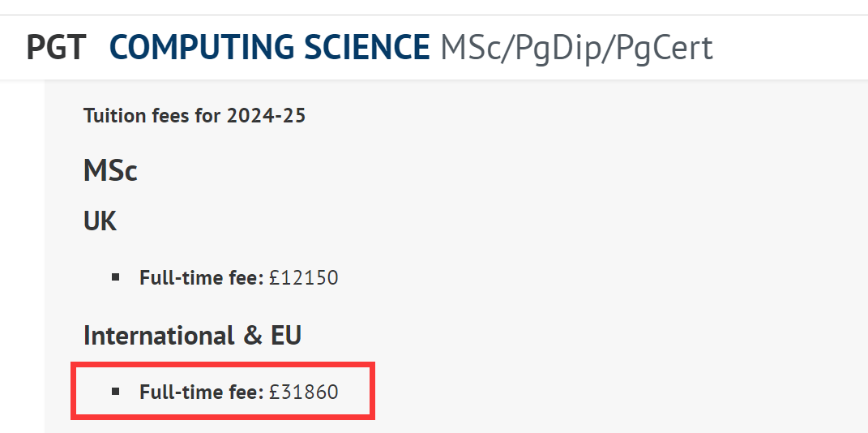
Task: Click the Full-time fee label under International & EU
Action: click(x=202, y=392)
